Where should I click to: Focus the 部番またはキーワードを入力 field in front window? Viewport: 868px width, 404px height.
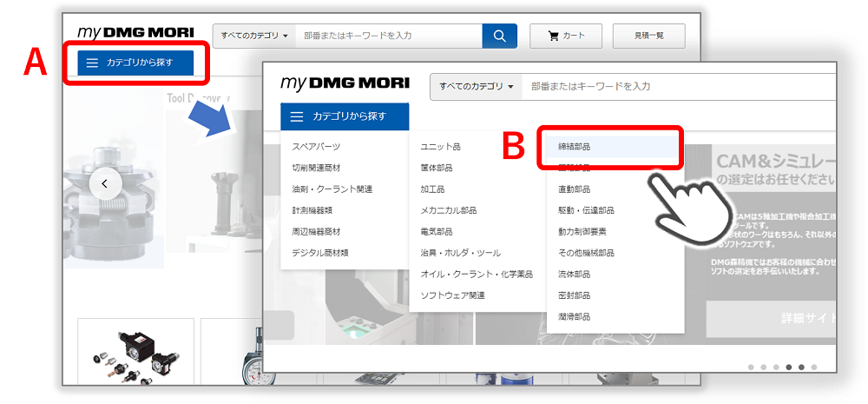click(x=678, y=87)
